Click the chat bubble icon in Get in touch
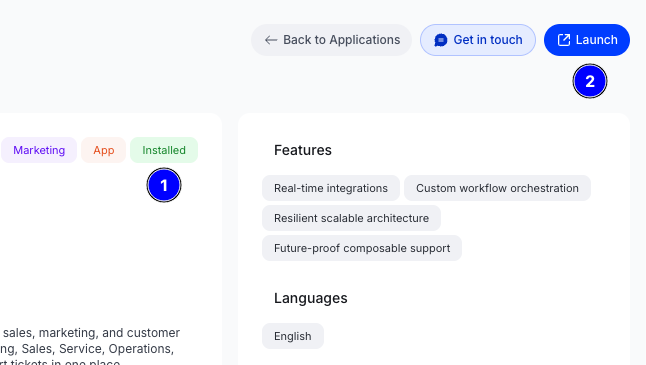 tap(440, 40)
